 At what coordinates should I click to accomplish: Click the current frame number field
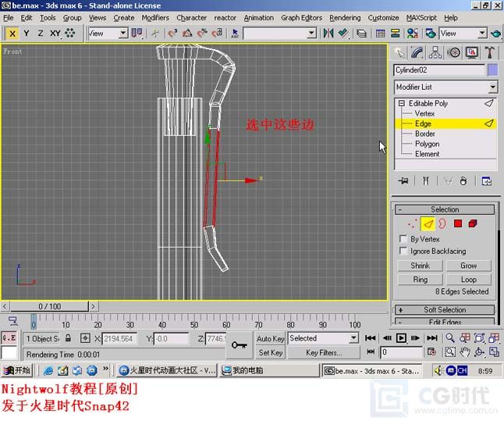pyautogui.click(x=401, y=352)
